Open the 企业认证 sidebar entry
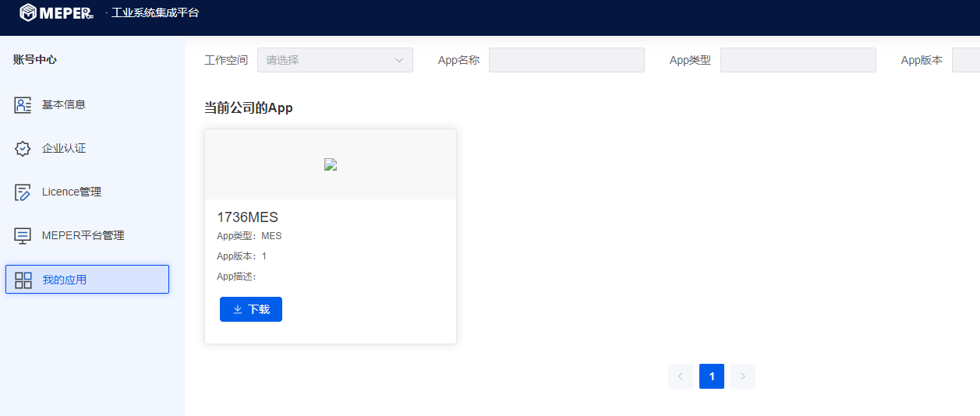 pos(64,149)
